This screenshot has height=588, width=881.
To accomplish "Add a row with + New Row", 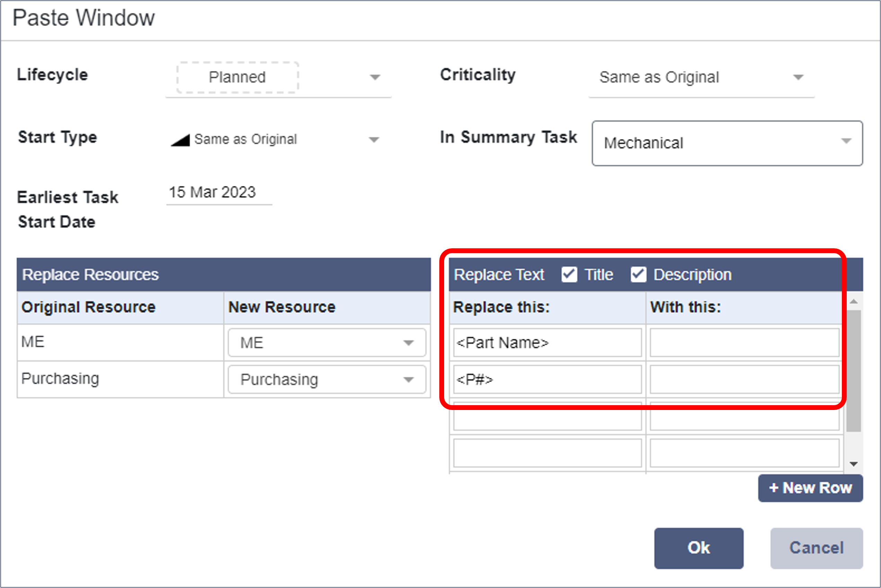I will point(810,488).
